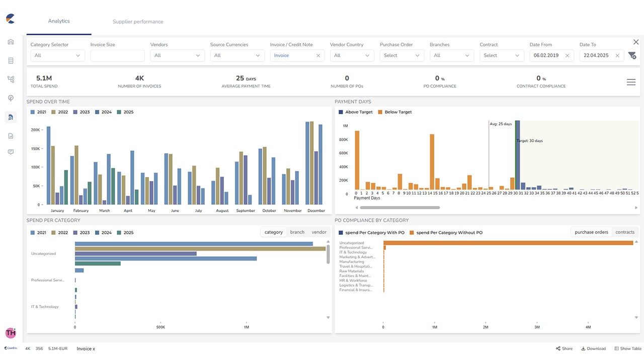Viewport: 644px width, 362px height.
Task: Open the lightbulb insights sidebar icon
Action: click(x=11, y=98)
